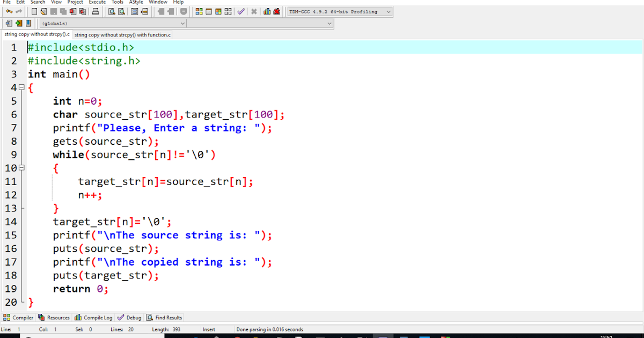Click the Abort compilation red X icon
This screenshot has height=338, width=644.
253,11
